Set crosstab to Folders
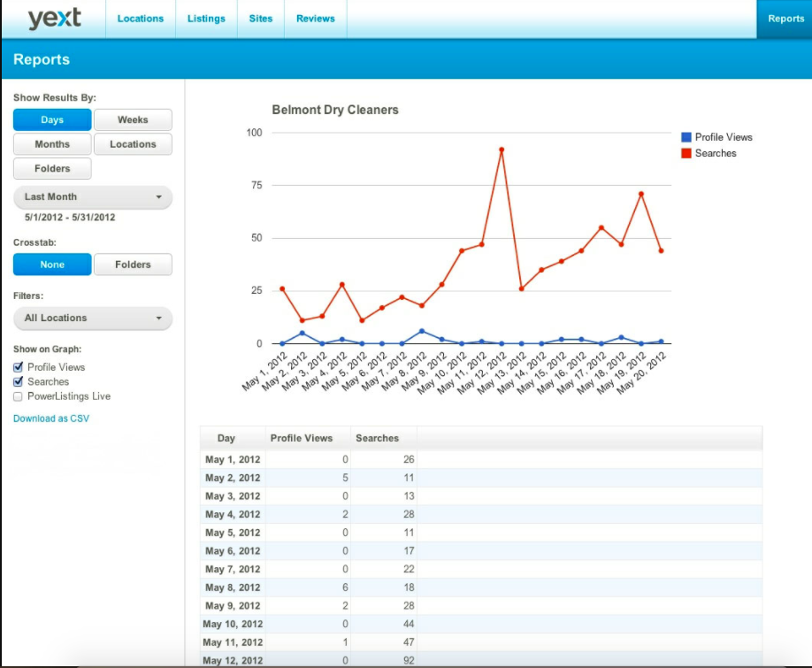812x668 pixels. (133, 265)
